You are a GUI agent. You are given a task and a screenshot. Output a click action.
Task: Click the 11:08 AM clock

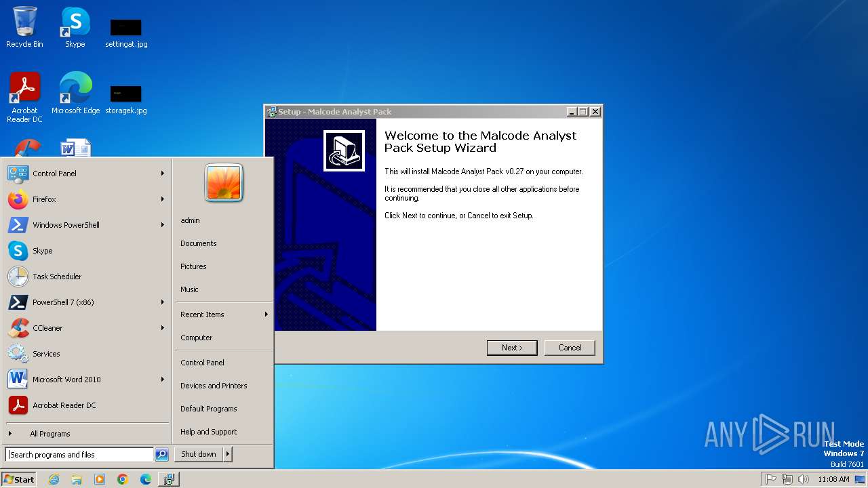point(833,479)
